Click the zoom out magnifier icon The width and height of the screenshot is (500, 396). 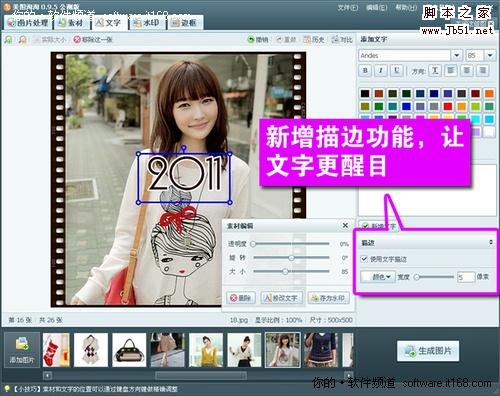[x=23, y=40]
